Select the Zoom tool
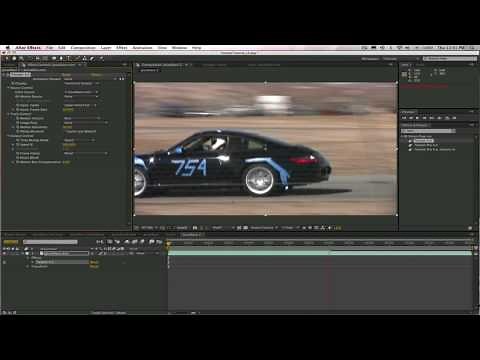This screenshot has height=360, width=480. coord(22,58)
